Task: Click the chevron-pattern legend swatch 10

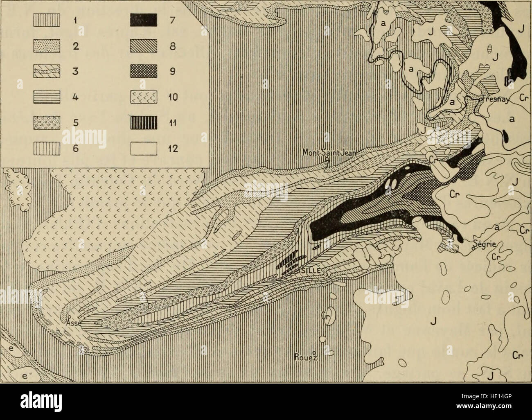Action: (144, 97)
